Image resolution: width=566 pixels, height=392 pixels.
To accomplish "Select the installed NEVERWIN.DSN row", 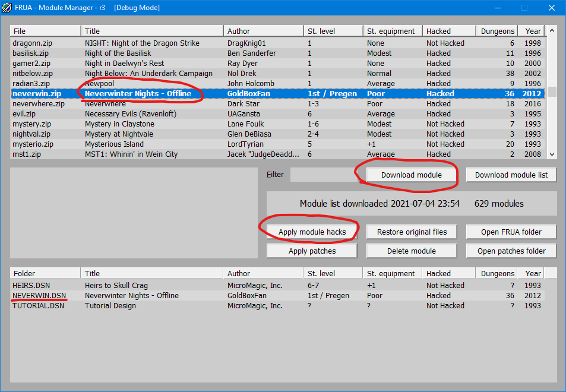I will [277, 295].
